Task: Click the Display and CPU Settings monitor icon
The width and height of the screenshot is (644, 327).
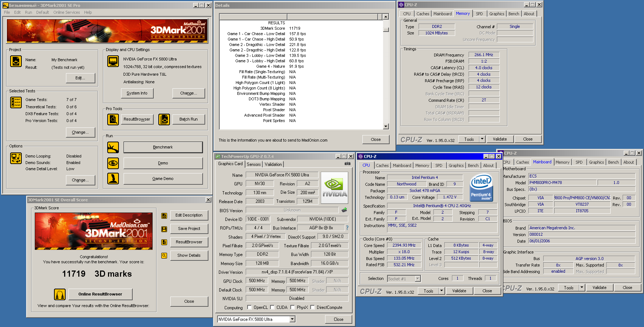Action: point(113,61)
